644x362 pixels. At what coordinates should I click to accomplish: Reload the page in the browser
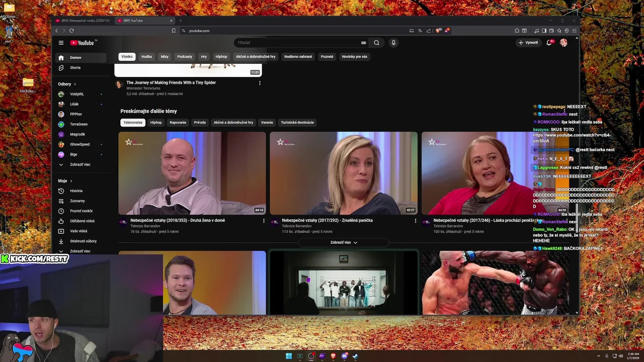(x=71, y=31)
